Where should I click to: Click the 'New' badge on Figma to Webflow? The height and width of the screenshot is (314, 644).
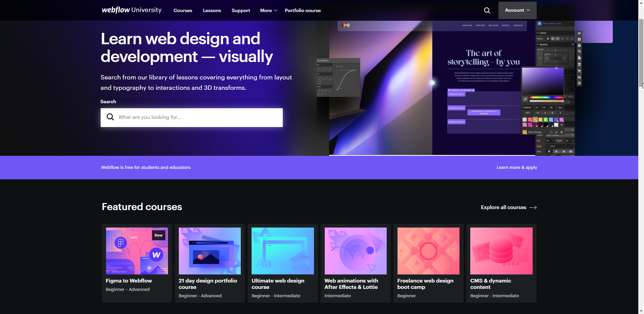[x=159, y=235]
